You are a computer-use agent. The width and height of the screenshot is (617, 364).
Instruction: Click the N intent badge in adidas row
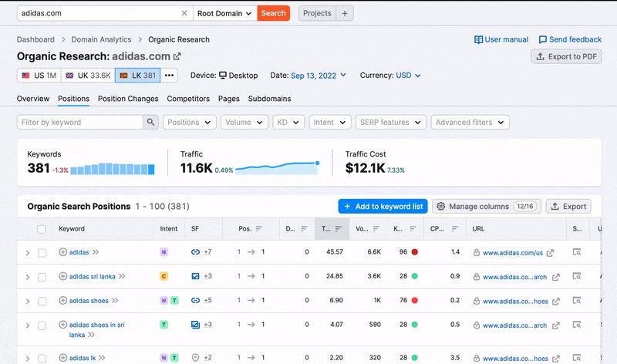point(164,252)
